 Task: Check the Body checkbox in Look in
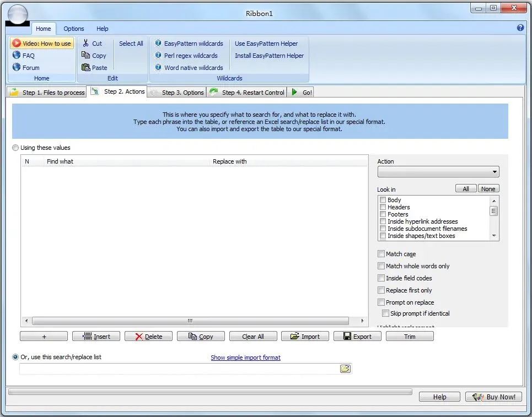[x=383, y=199]
